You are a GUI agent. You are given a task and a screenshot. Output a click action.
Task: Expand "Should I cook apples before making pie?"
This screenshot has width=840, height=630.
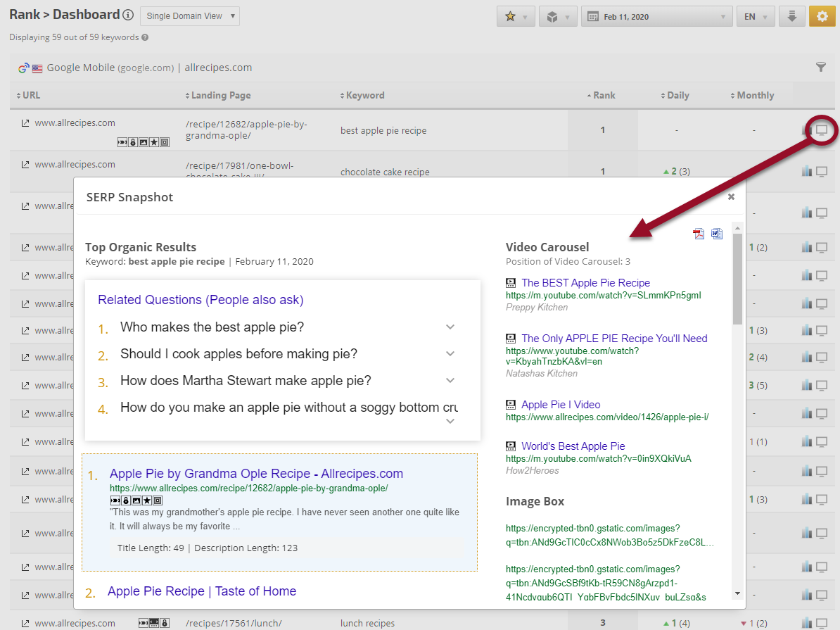point(450,354)
